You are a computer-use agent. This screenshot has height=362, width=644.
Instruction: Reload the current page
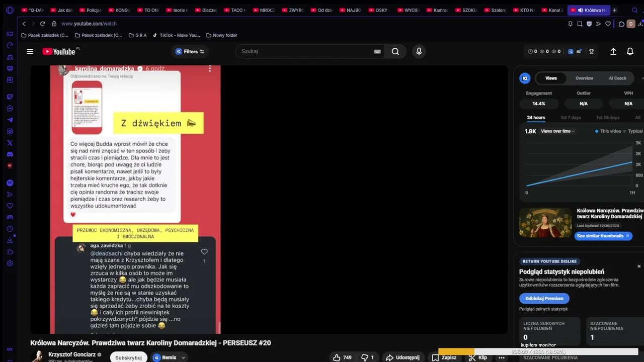(x=42, y=24)
